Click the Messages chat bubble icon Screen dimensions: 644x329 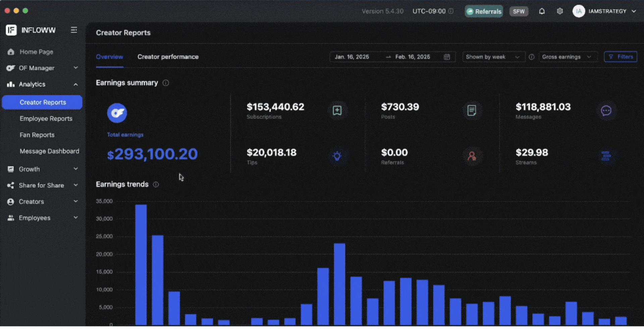coord(606,110)
